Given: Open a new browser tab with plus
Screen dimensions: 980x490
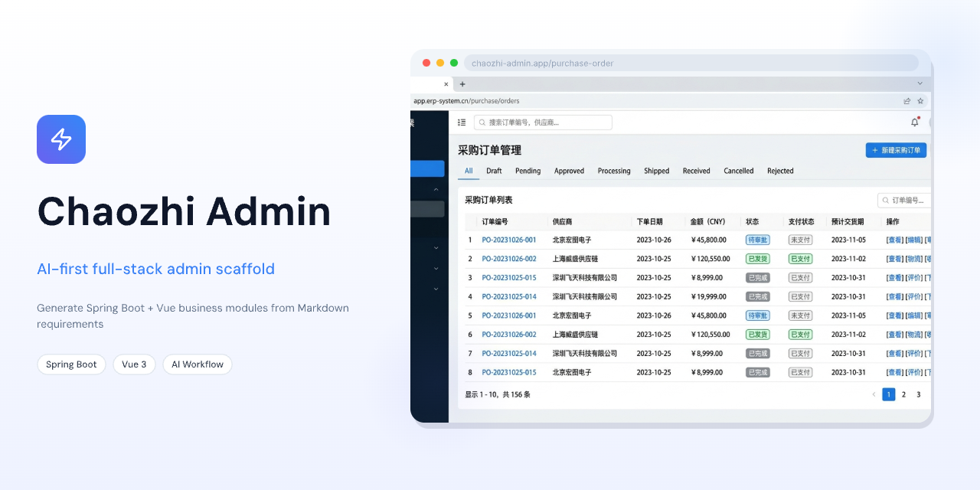Looking at the screenshot, I should tap(462, 84).
